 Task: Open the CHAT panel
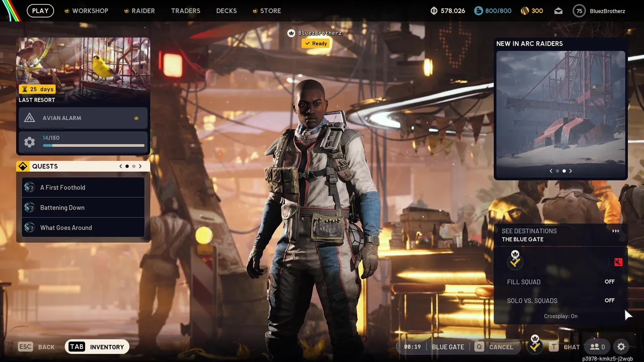pos(572,347)
